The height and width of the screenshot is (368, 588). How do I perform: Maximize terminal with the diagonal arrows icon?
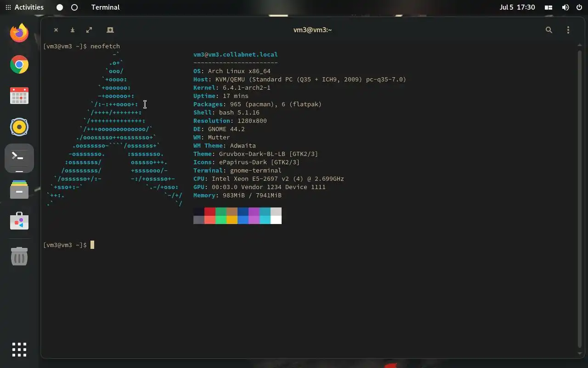click(x=89, y=30)
